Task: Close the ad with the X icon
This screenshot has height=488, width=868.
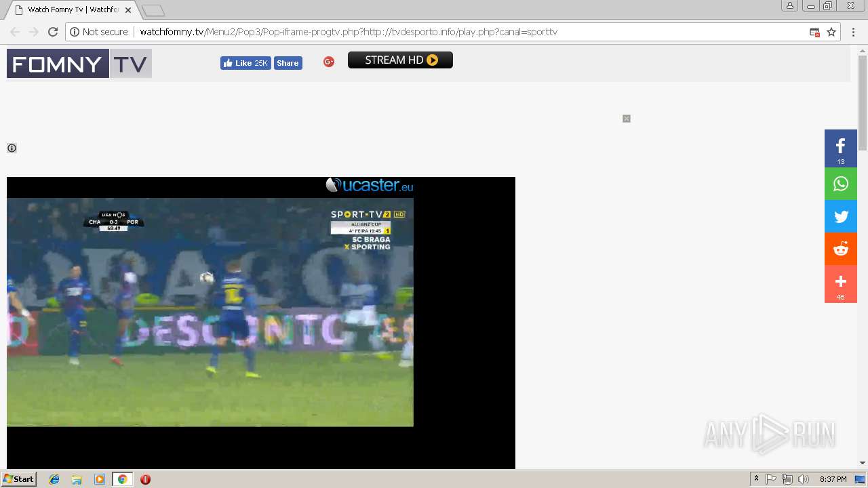Action: click(627, 119)
